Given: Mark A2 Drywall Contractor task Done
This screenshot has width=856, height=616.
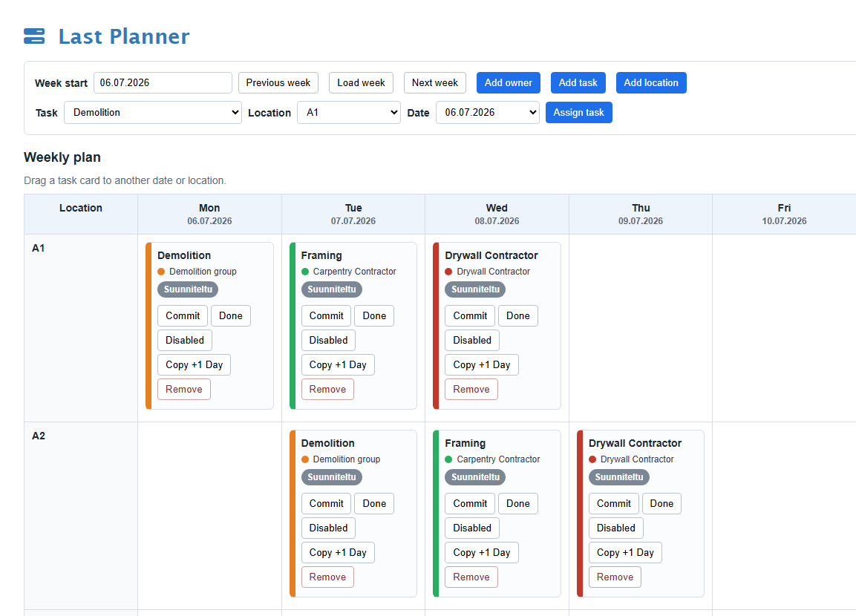Looking at the screenshot, I should 661,504.
